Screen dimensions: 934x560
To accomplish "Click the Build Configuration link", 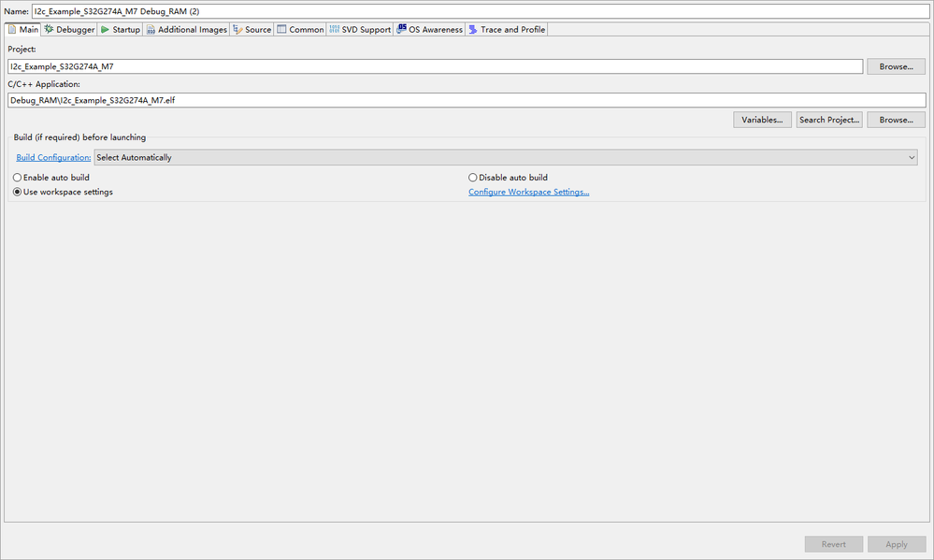I will [x=53, y=157].
